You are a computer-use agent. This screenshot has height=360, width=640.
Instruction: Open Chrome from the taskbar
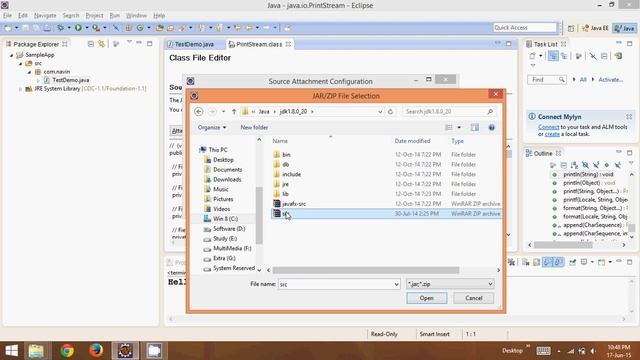tap(67, 351)
